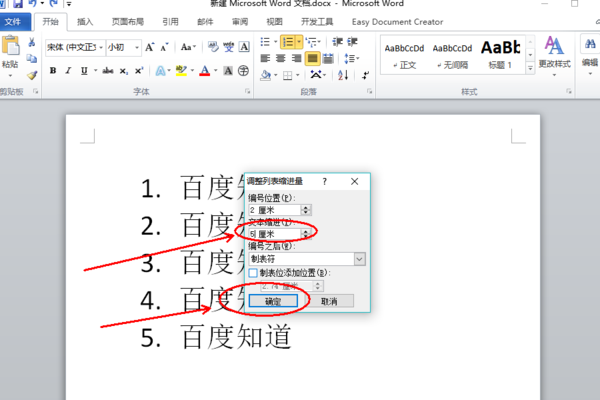
Task: Center the text
Action: [281, 58]
